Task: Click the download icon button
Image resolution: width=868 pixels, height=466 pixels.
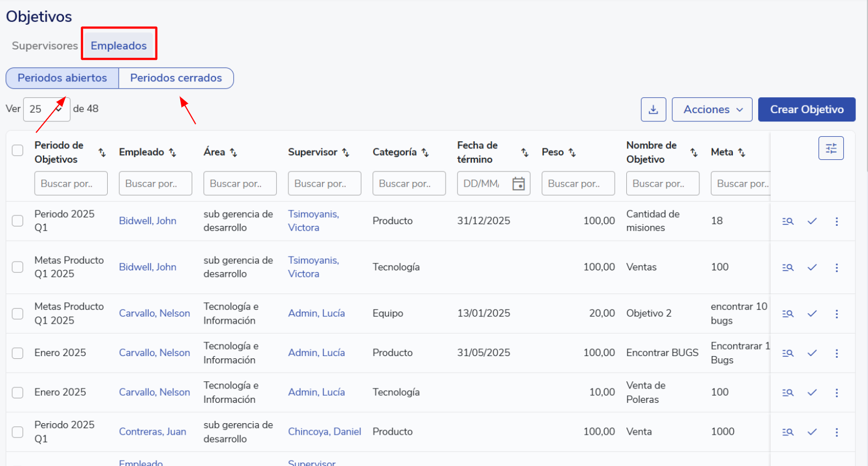Action: [653, 109]
